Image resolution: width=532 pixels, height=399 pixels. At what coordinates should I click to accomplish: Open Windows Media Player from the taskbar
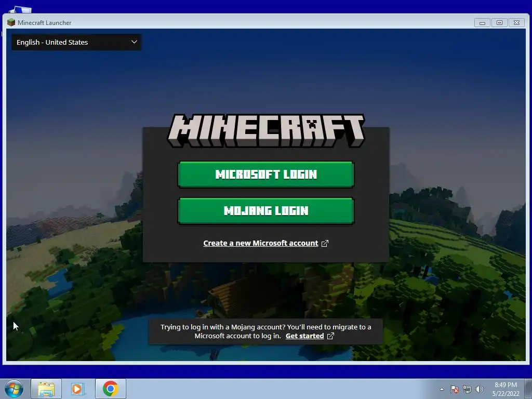pos(78,389)
